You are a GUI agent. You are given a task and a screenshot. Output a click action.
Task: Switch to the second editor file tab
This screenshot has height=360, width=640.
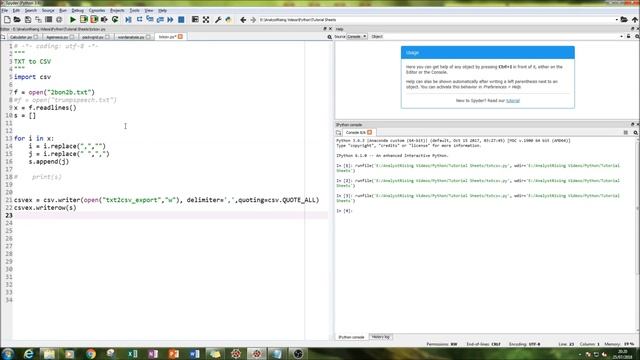click(60, 37)
